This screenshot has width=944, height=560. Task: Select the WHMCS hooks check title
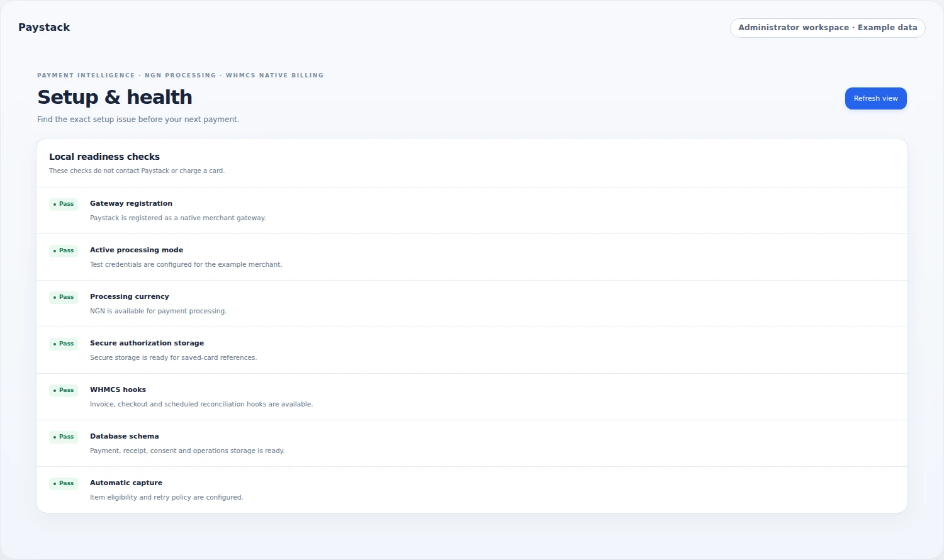click(118, 389)
